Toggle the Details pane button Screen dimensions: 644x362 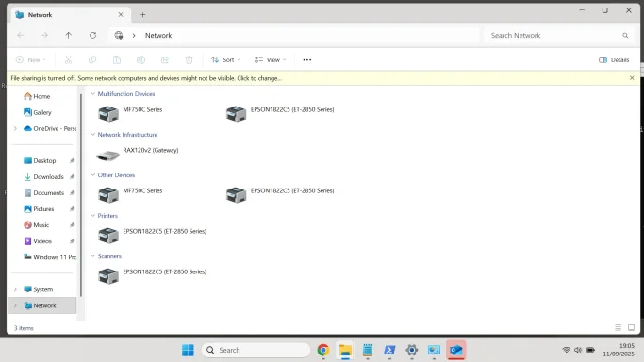pyautogui.click(x=614, y=60)
